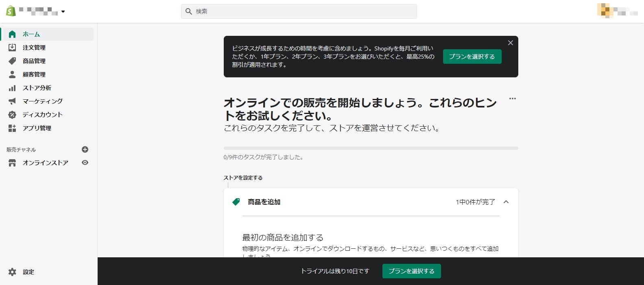Click the マーケティング megaphone icon
Image resolution: width=644 pixels, height=285 pixels.
tap(12, 101)
